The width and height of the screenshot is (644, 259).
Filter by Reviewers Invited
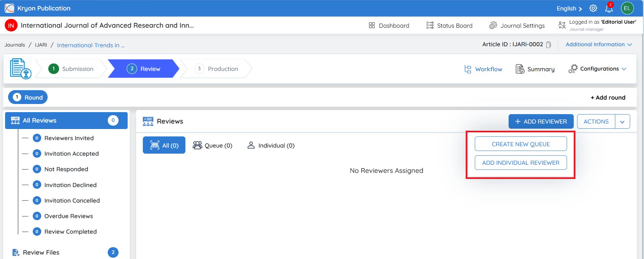(69, 138)
